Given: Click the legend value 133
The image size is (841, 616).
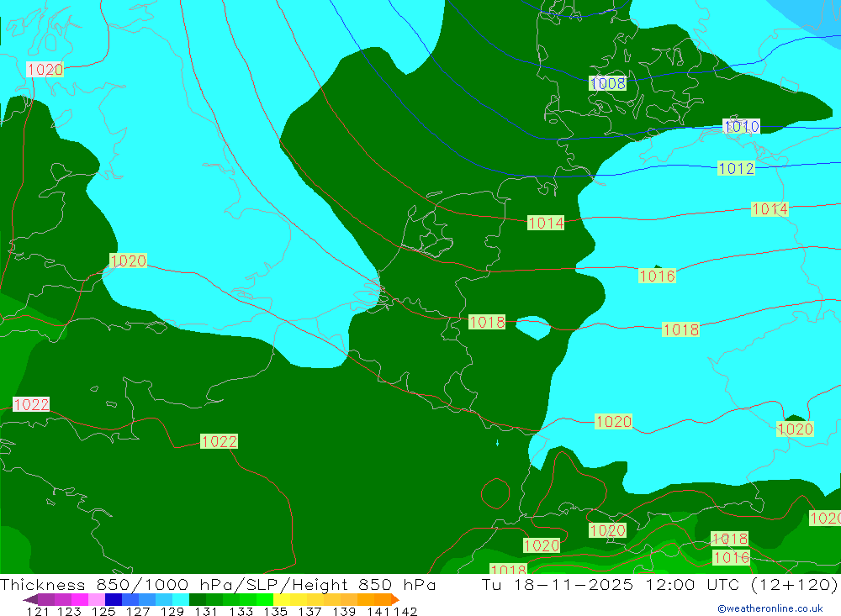Looking at the screenshot, I should [x=241, y=611].
